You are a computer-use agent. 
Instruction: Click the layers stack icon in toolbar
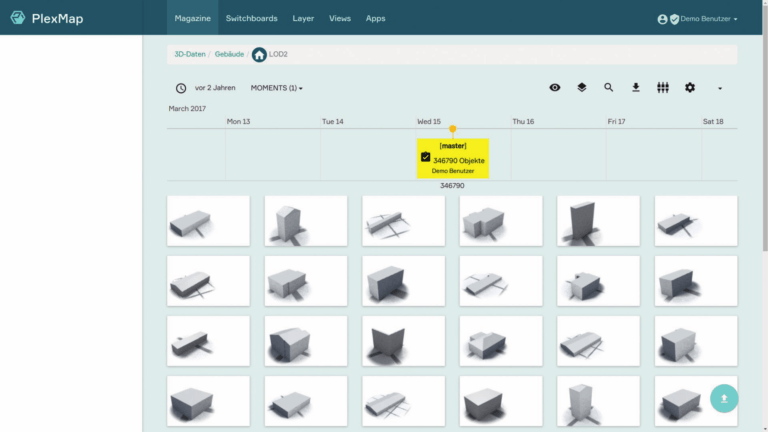point(582,88)
